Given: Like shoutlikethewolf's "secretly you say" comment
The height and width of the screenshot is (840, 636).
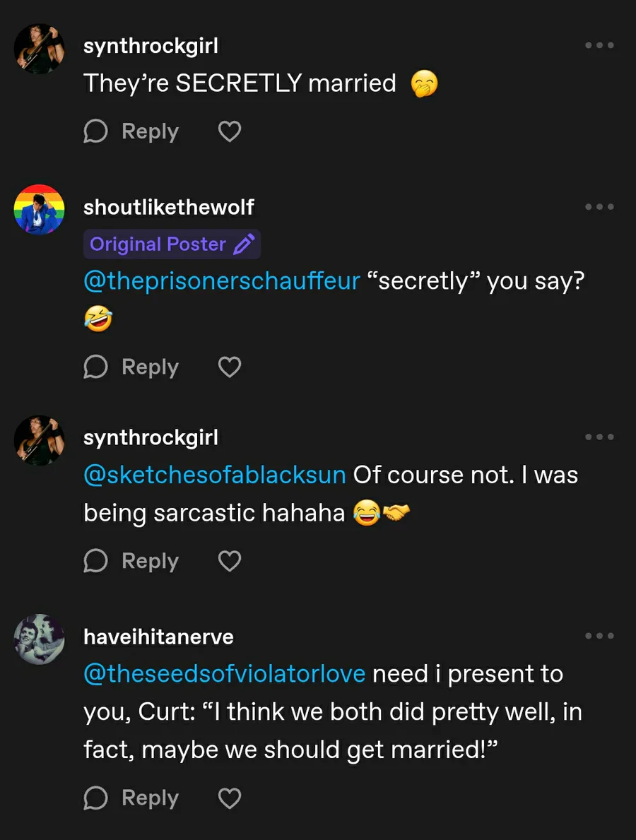Looking at the screenshot, I should 229,367.
